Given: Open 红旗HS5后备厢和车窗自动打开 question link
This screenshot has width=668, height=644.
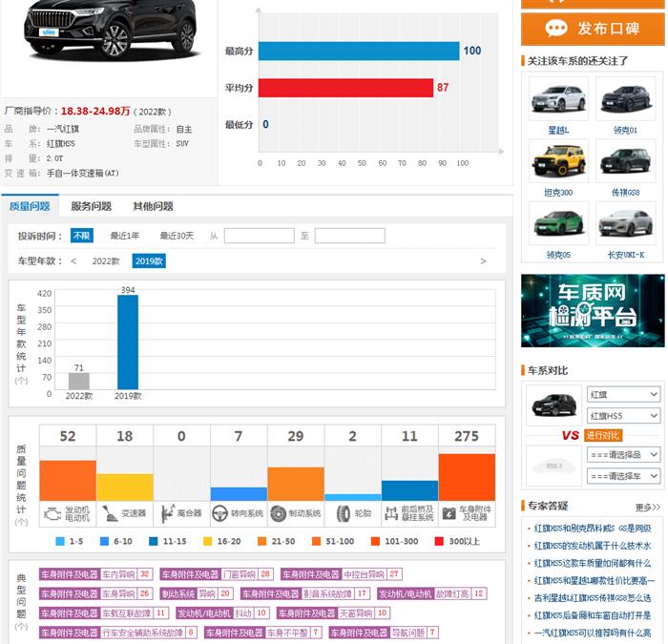Looking at the screenshot, I should click(x=593, y=615).
